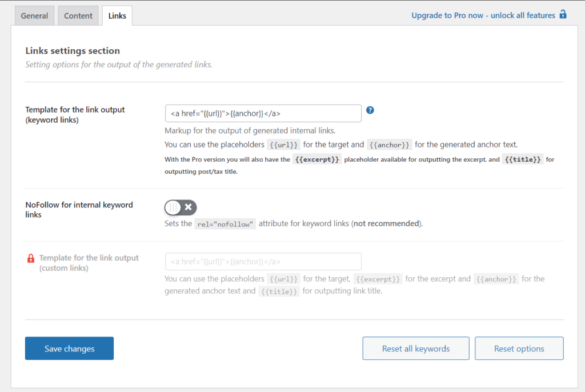Screen dimensions: 585x392
Task: Click Reset options
Action: pyautogui.click(x=519, y=348)
